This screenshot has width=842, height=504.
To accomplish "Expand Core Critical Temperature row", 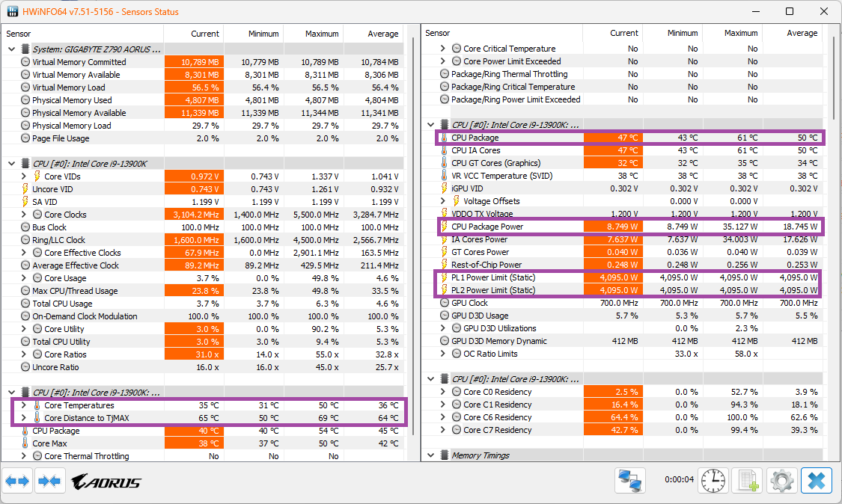I will coord(443,49).
